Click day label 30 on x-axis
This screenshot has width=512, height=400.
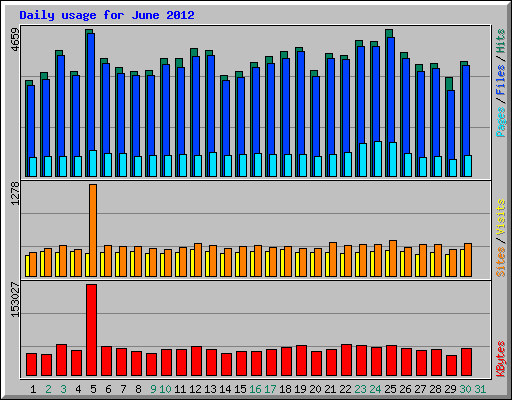click(465, 389)
